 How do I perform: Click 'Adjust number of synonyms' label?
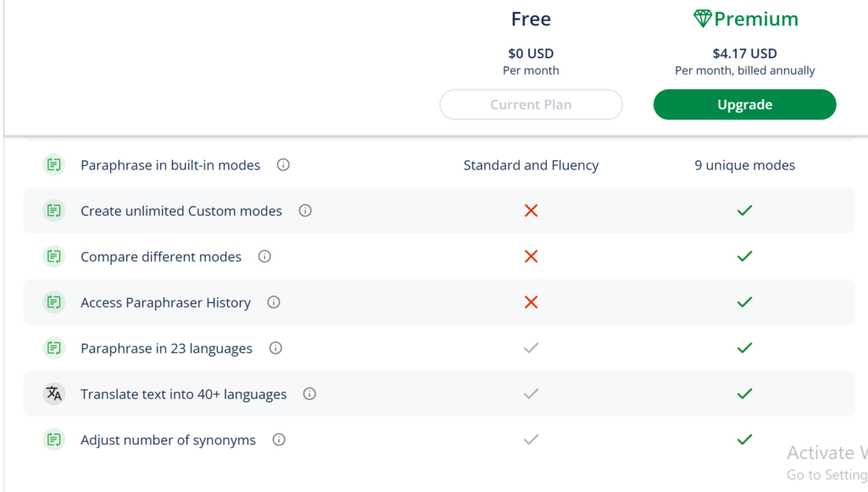pyautogui.click(x=169, y=440)
